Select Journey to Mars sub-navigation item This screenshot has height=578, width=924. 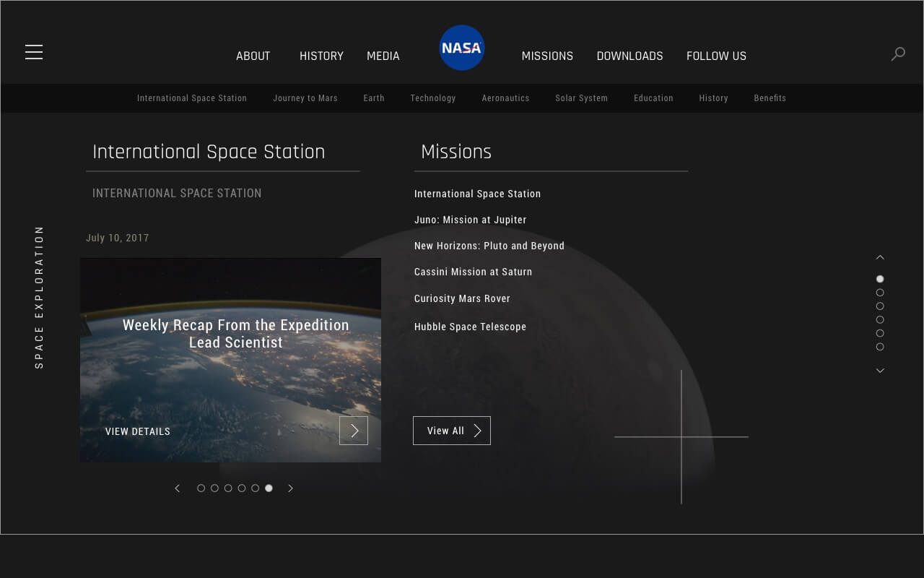coord(305,98)
